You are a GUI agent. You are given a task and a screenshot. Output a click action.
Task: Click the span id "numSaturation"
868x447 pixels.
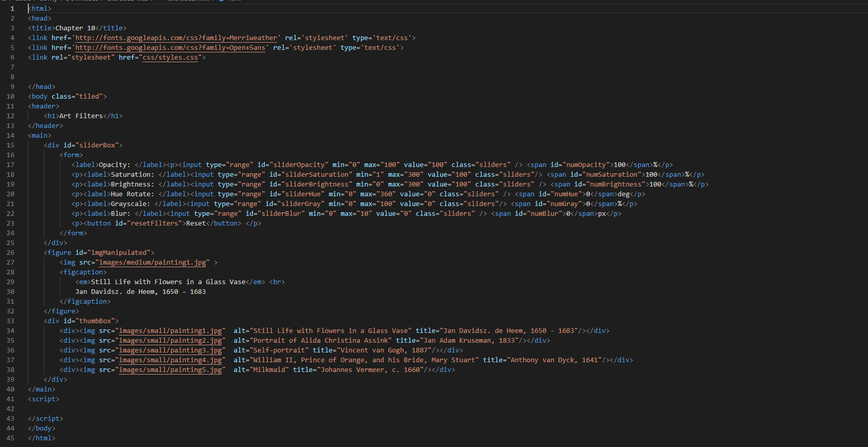pyautogui.click(x=611, y=175)
